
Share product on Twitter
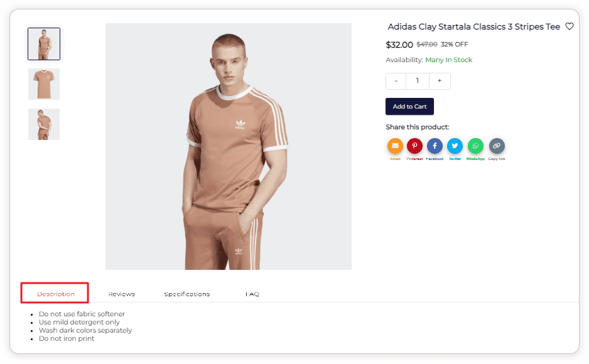pos(455,146)
